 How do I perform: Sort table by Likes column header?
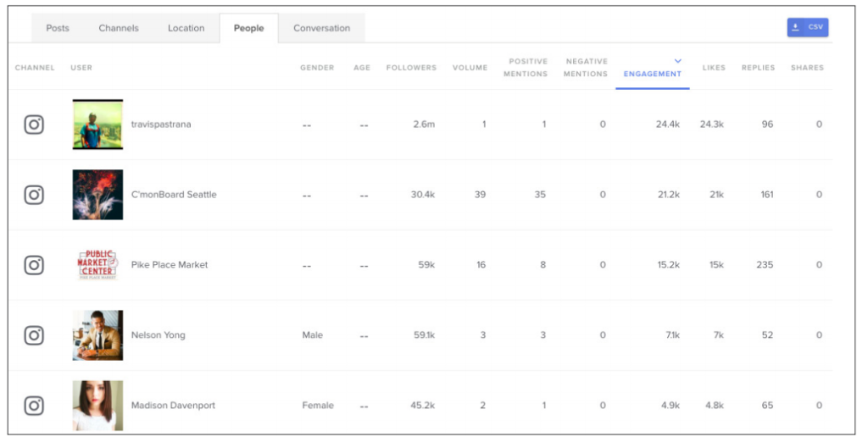pos(714,68)
